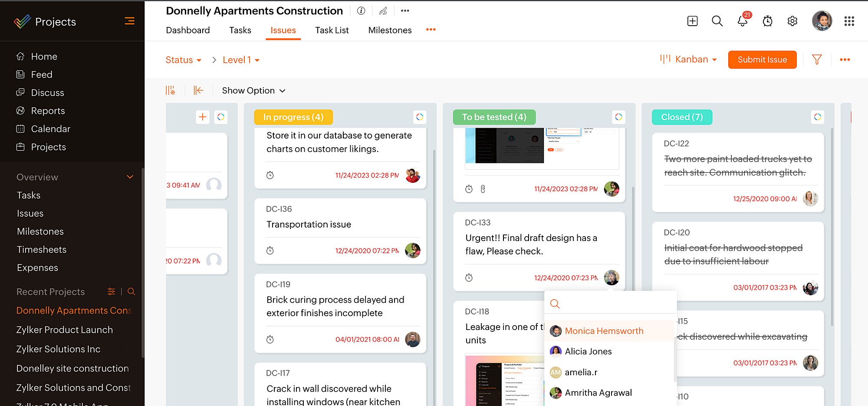The image size is (868, 406).
Task: Switch to the Dashboard tab
Action: [x=188, y=30]
